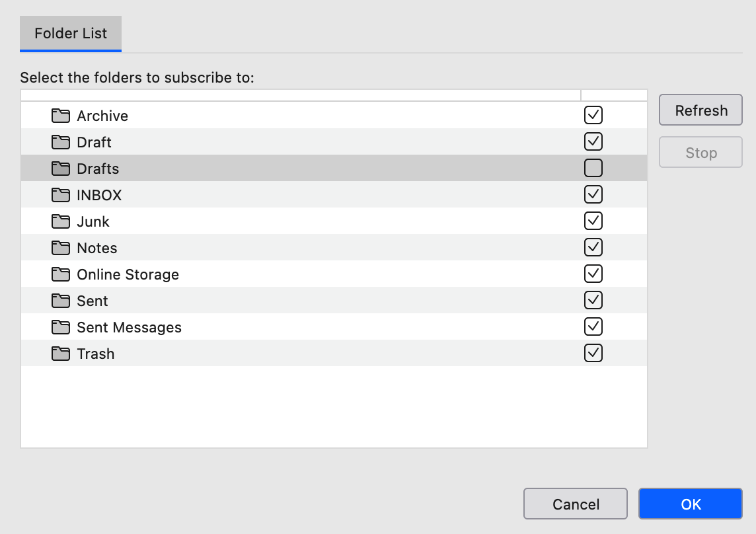Subscribe to the Drafts folder checkbox
Image resolution: width=756 pixels, height=534 pixels.
[x=593, y=169]
